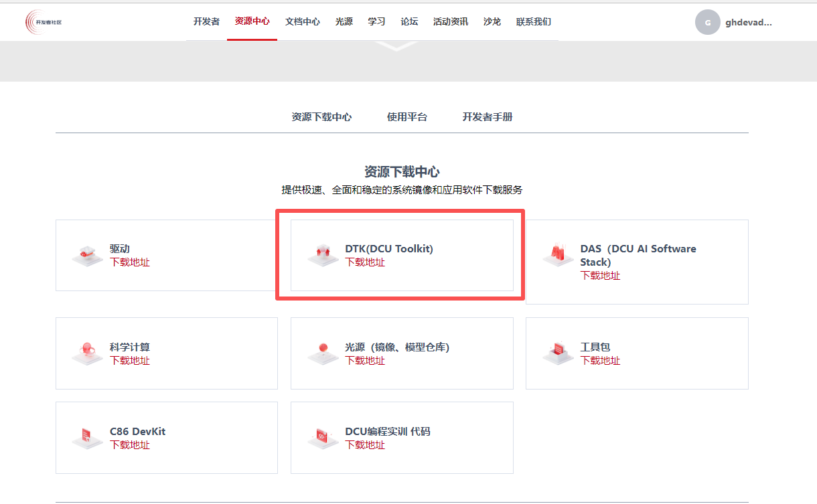Screen dimensions: 817x504
Task: Open 联系我们 in the top navigation
Action: 533,21
